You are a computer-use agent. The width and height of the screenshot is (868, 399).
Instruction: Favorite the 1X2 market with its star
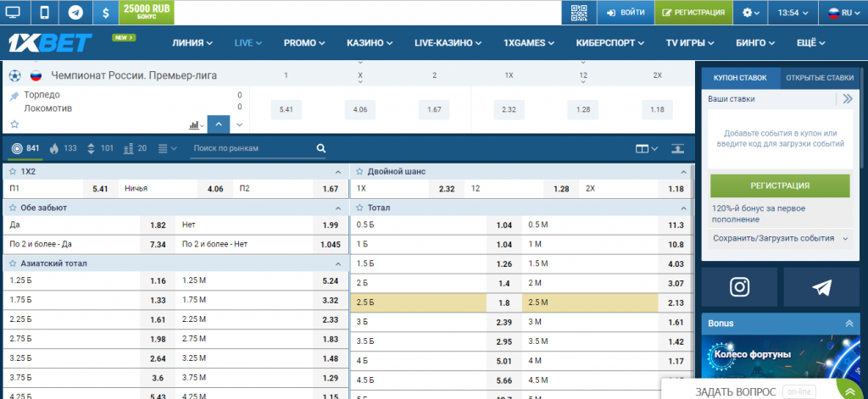[14, 171]
